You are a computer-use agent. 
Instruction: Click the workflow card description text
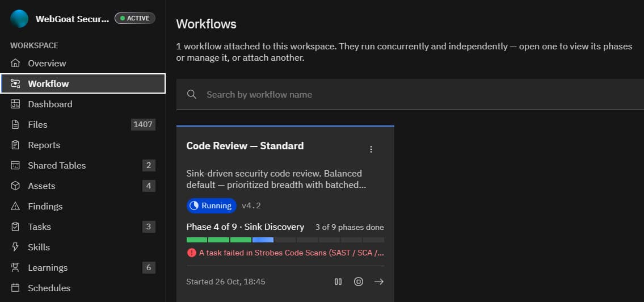276,179
